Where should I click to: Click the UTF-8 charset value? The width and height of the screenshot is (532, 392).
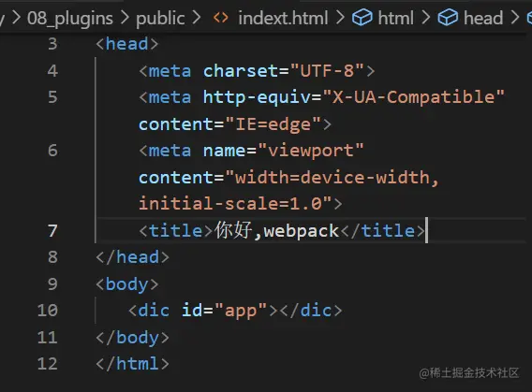[x=327, y=71]
